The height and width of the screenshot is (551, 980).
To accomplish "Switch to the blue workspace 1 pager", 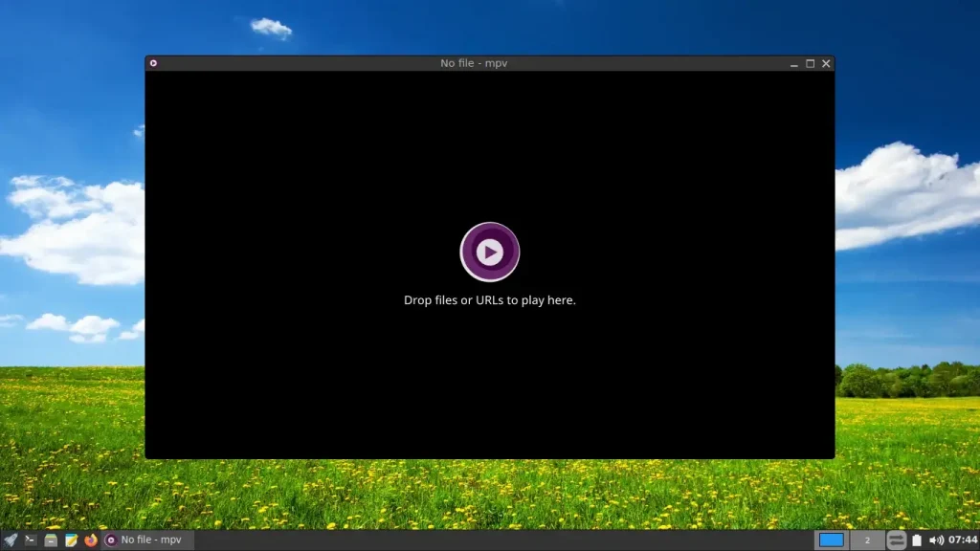I will 832,540.
